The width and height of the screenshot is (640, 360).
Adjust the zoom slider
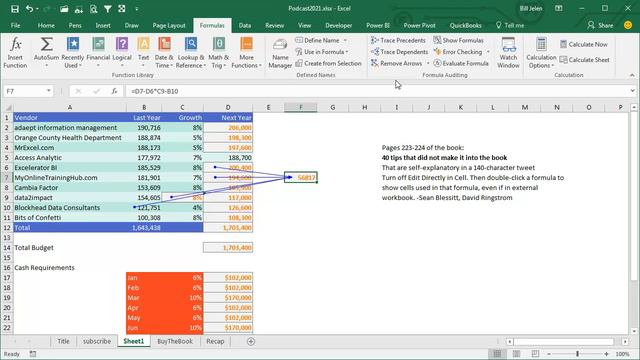[x=577, y=354]
